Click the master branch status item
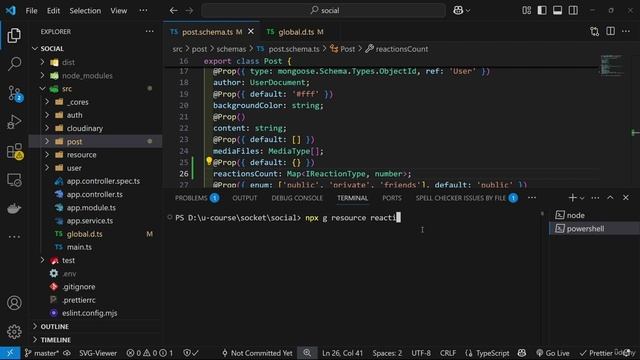This screenshot has height=360, width=640. coord(42,353)
